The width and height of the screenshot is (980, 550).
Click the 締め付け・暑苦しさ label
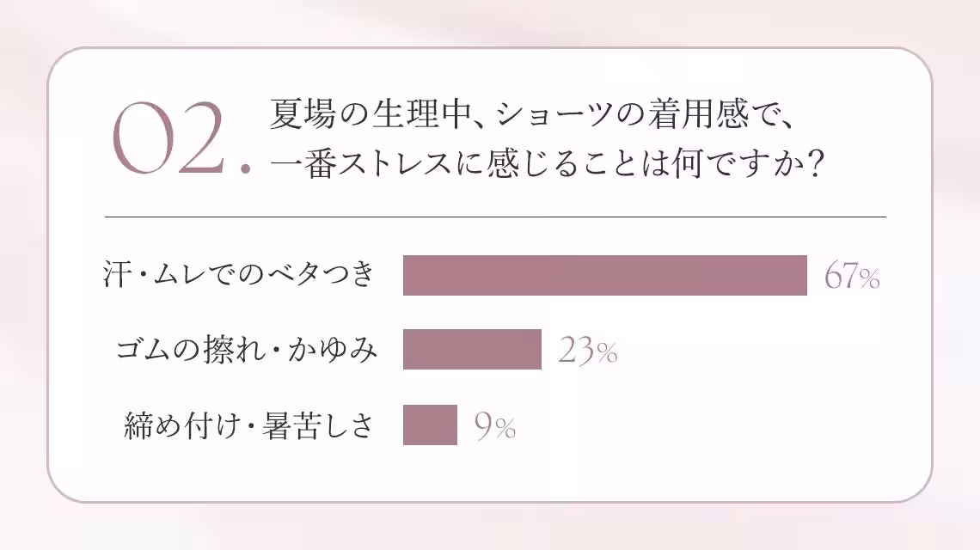[x=248, y=425]
